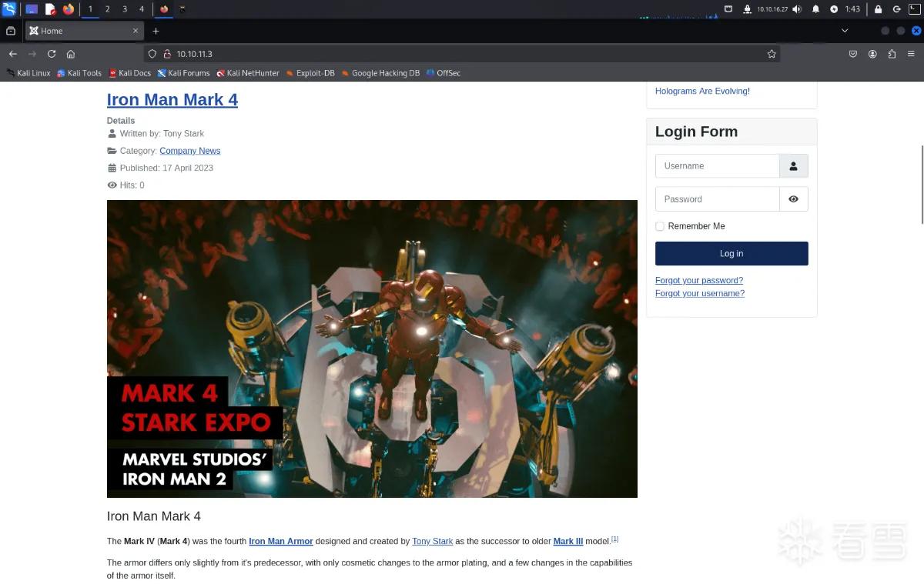Screen dimensions: 924x584
Task: Click the Published: 17 April 2023 text
Action: pos(166,168)
